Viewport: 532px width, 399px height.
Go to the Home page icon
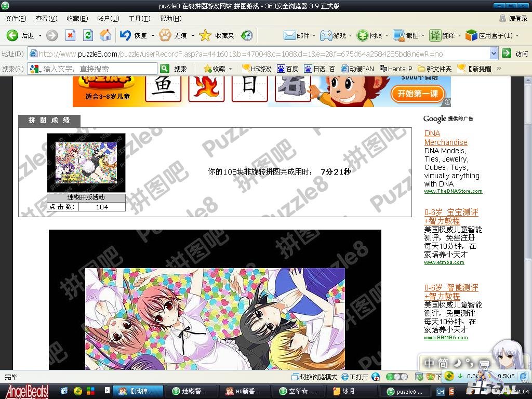[x=105, y=35]
